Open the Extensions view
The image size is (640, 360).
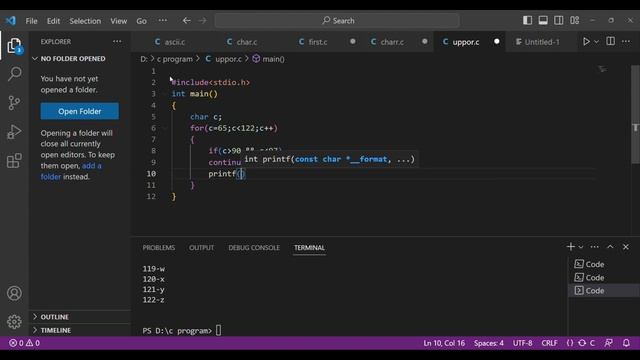(x=14, y=161)
